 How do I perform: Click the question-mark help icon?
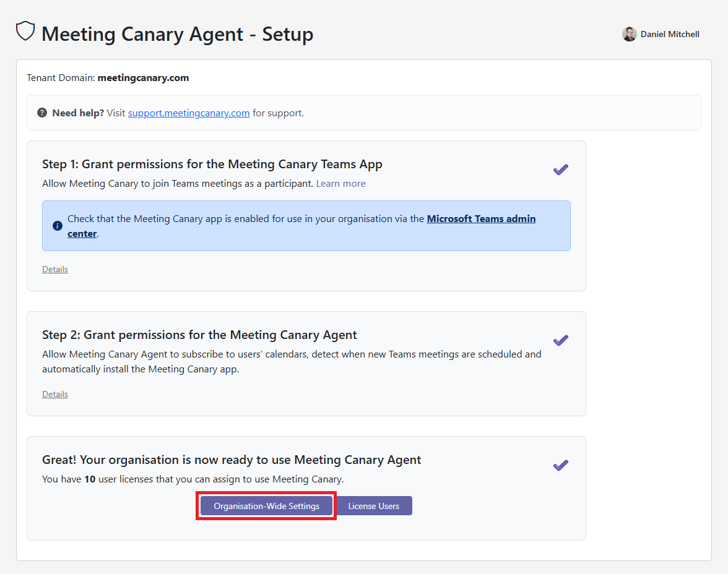42,113
